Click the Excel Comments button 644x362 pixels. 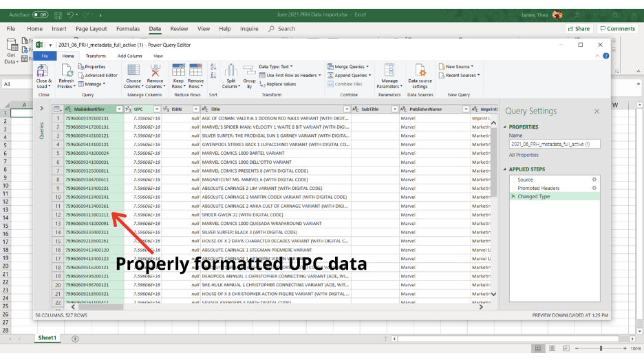[618, 29]
